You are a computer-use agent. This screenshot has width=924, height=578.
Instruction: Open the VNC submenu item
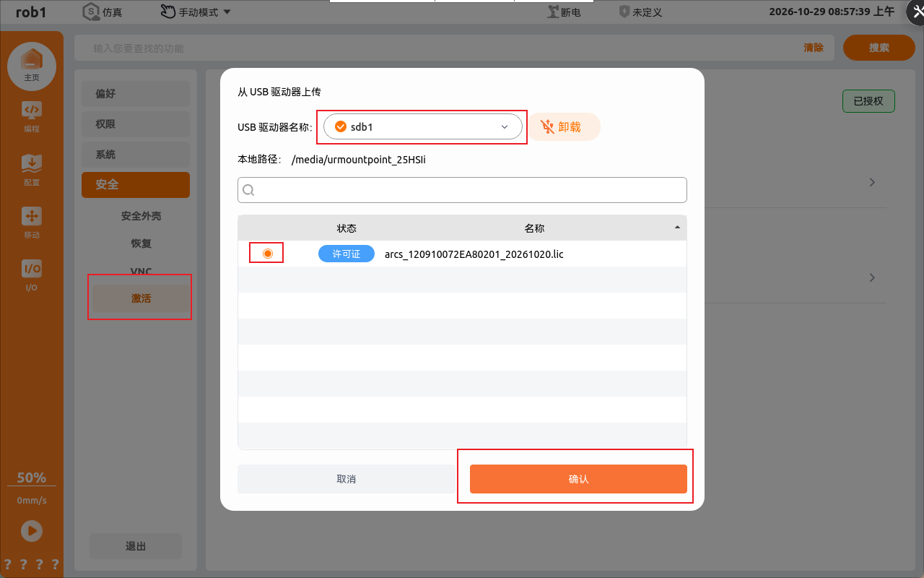(x=141, y=271)
